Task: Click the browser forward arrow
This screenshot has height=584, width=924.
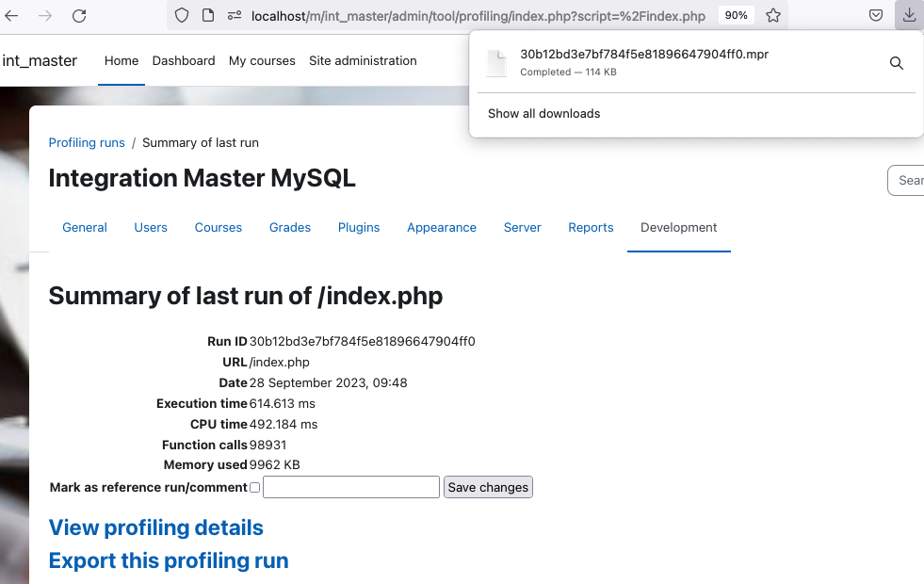Action: click(x=45, y=16)
